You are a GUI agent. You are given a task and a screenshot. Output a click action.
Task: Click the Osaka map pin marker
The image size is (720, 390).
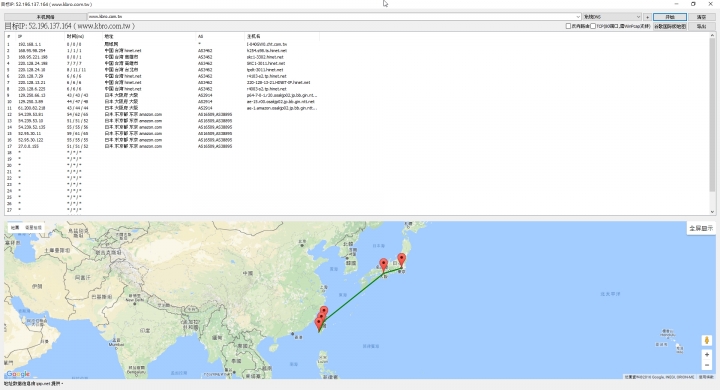click(383, 265)
